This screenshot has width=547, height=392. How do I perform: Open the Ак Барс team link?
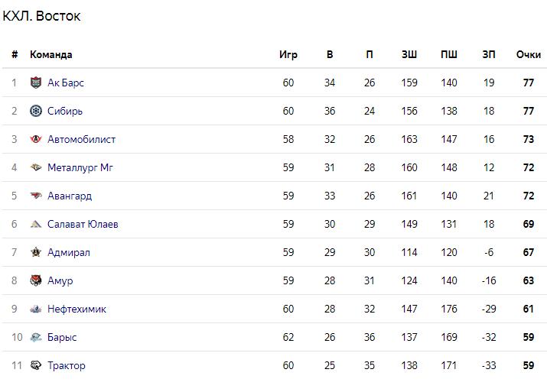[66, 83]
